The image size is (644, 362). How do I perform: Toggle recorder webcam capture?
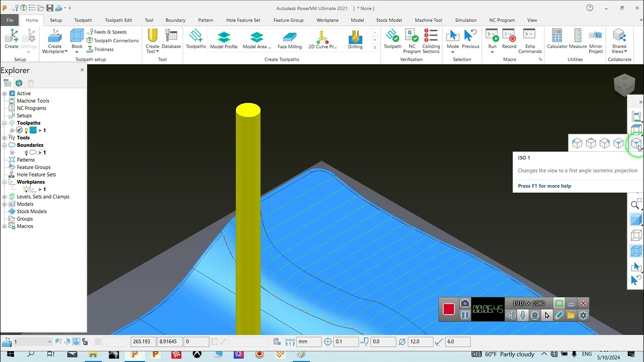535,315
